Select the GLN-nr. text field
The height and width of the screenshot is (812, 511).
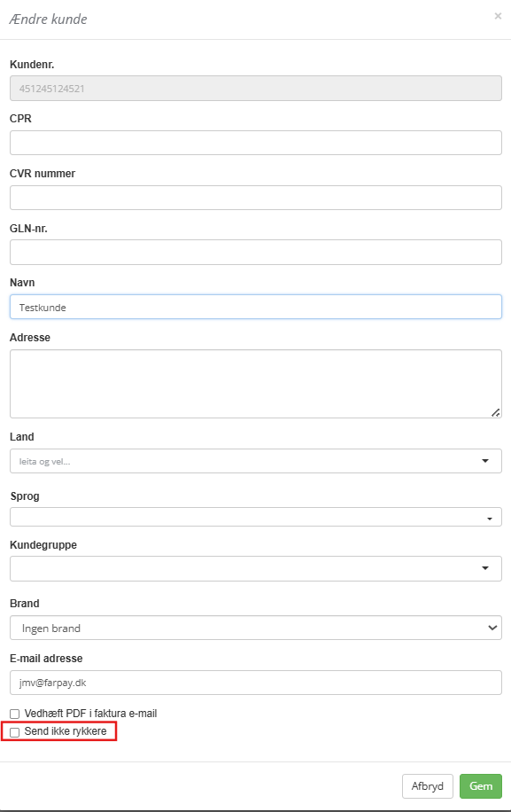pos(255,252)
